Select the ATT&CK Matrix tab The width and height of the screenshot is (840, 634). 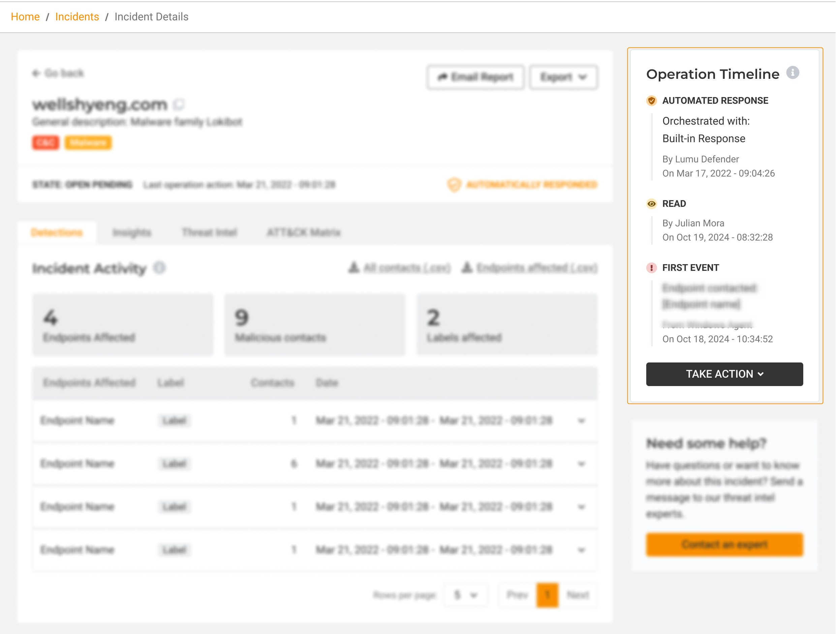click(304, 232)
